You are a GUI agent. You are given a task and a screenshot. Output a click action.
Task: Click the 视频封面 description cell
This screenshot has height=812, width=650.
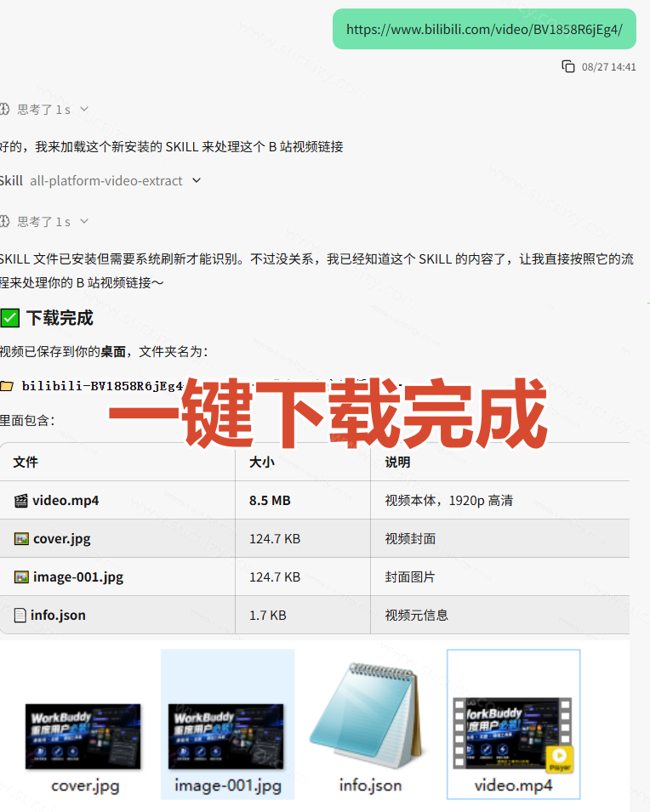pos(500,538)
